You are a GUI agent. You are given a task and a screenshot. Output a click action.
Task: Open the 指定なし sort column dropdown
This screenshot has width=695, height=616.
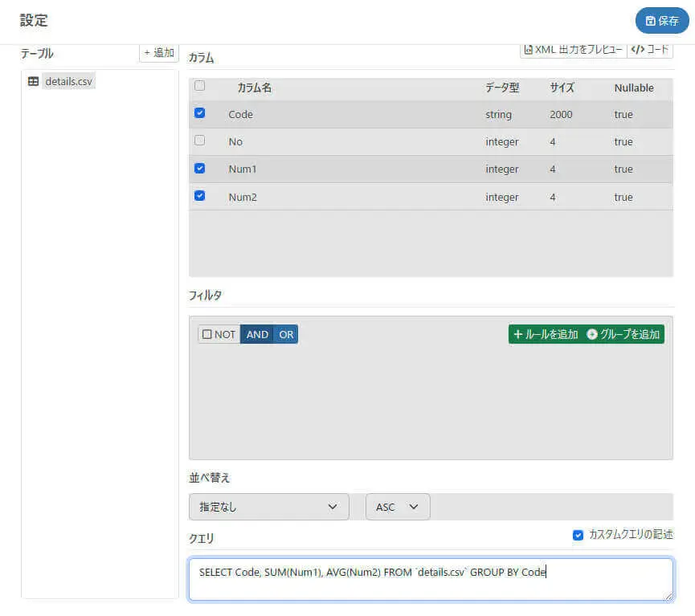(268, 507)
